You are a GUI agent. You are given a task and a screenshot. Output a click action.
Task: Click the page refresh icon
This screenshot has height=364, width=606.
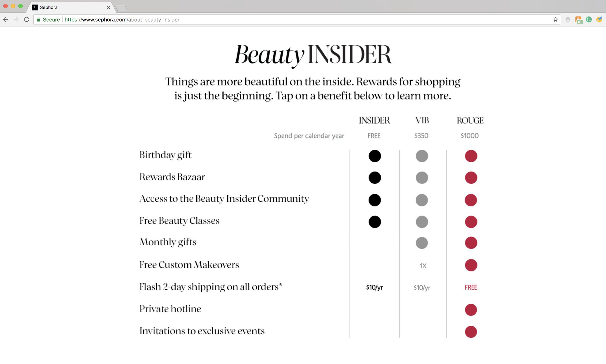pyautogui.click(x=27, y=19)
